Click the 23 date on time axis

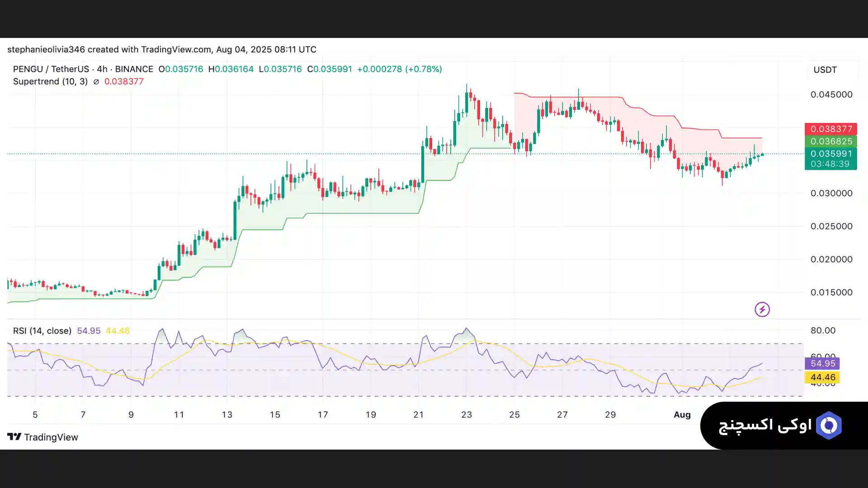pyautogui.click(x=466, y=414)
